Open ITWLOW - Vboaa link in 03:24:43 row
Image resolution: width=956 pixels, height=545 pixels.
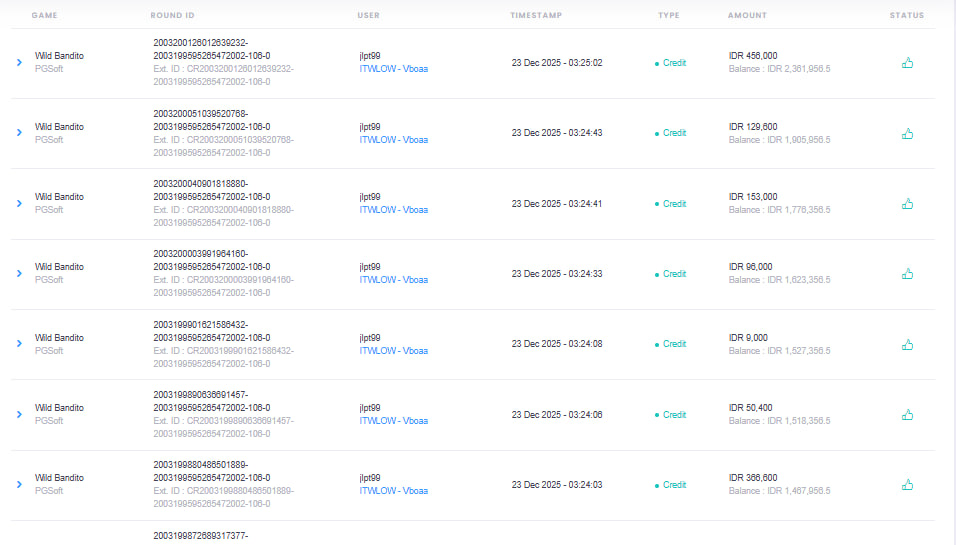point(393,140)
